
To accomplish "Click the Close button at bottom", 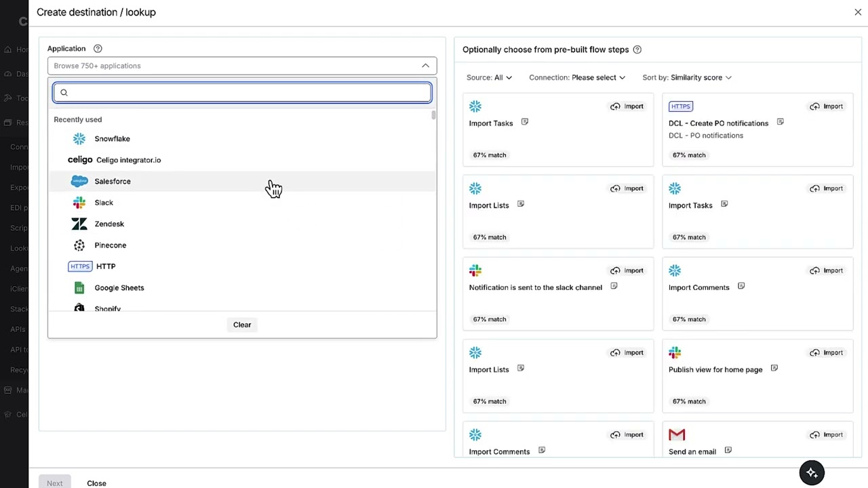I will coord(96,483).
